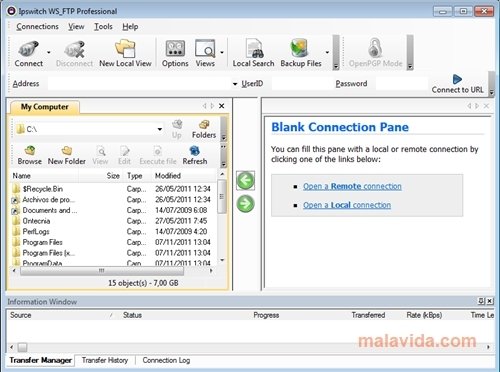Sort files by Name column header
500x372 pixels.
(x=45, y=176)
